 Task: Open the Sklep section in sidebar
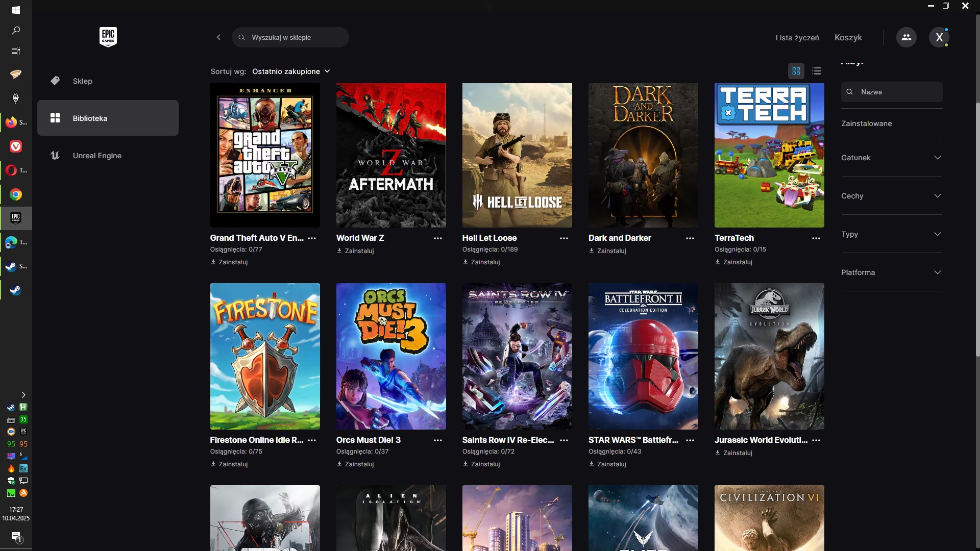(82, 81)
